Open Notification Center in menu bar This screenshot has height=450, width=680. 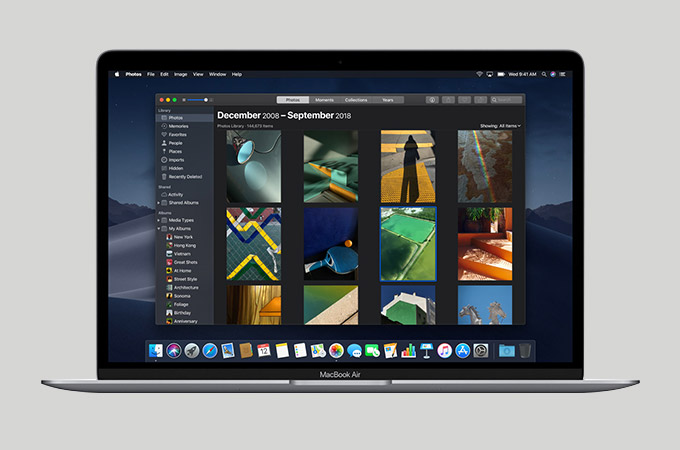pos(563,74)
